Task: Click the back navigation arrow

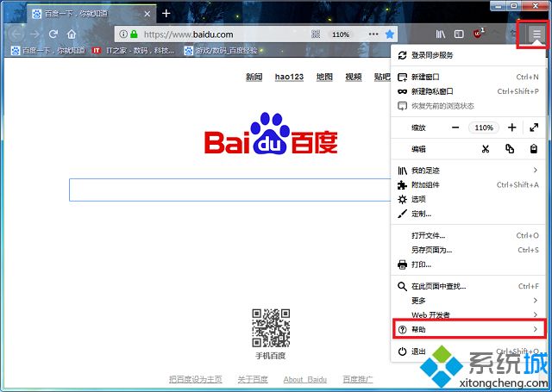Action: pos(16,34)
